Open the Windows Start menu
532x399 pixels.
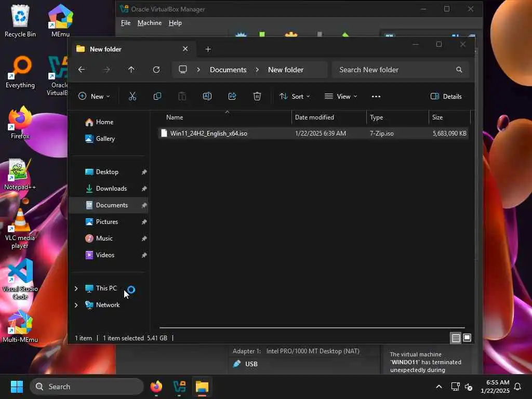pos(17,387)
